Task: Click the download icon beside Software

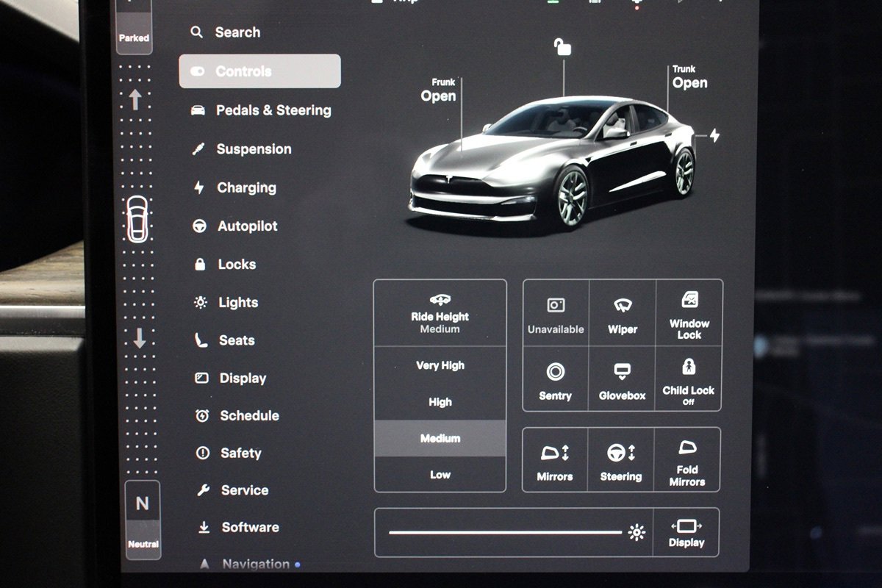Action: 204,527
